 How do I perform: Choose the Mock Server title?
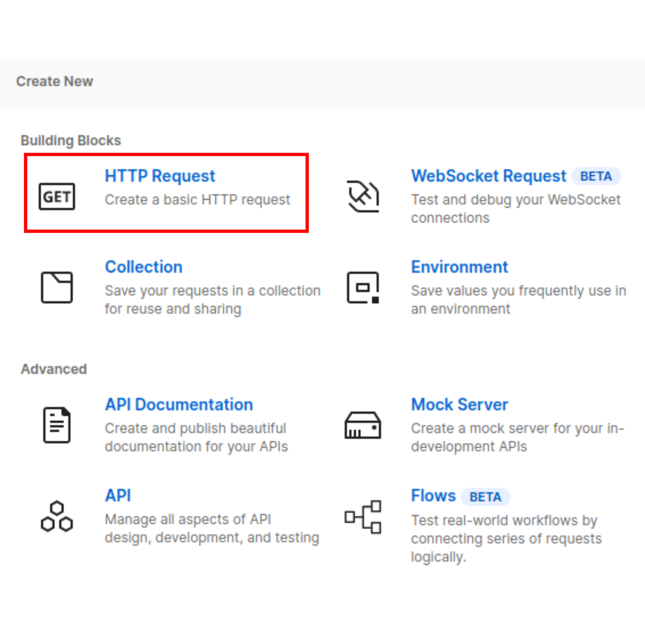pos(459,404)
